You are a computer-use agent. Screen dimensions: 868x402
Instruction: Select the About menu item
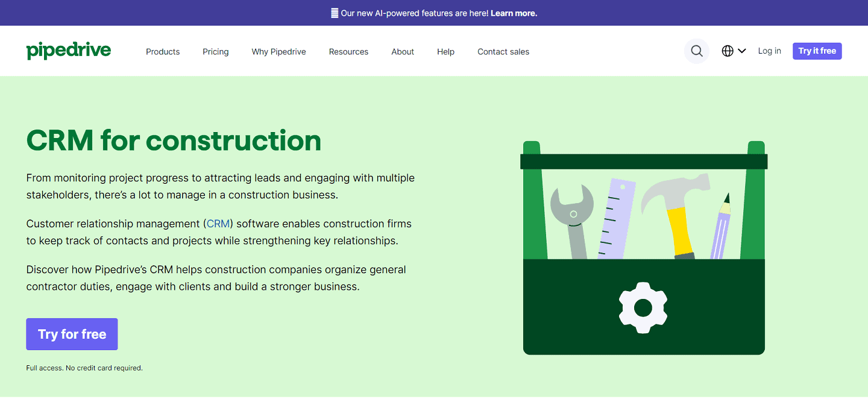[402, 51]
